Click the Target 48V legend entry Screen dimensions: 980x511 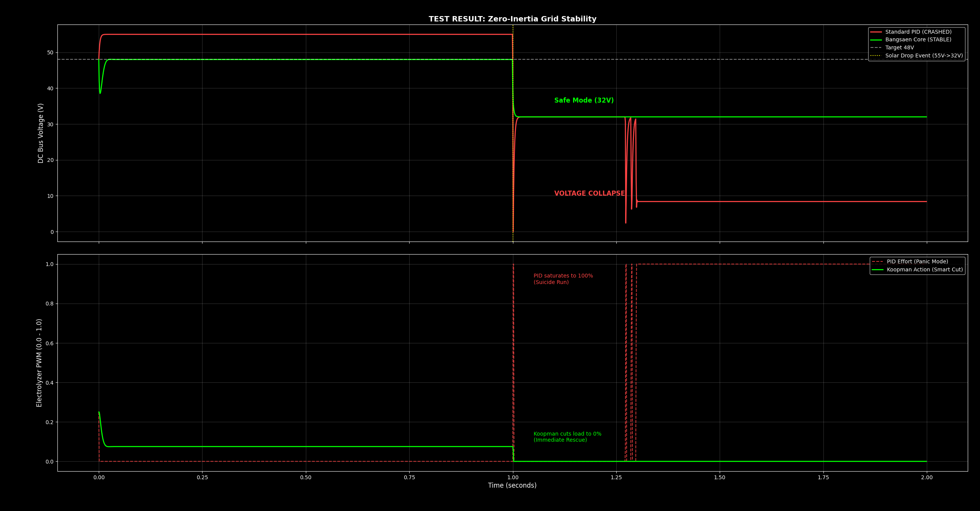(899, 48)
